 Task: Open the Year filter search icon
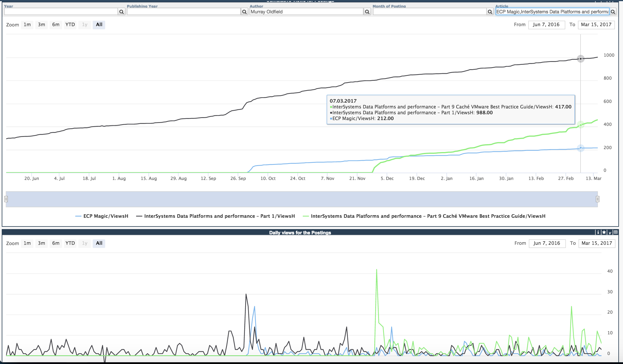pos(122,12)
